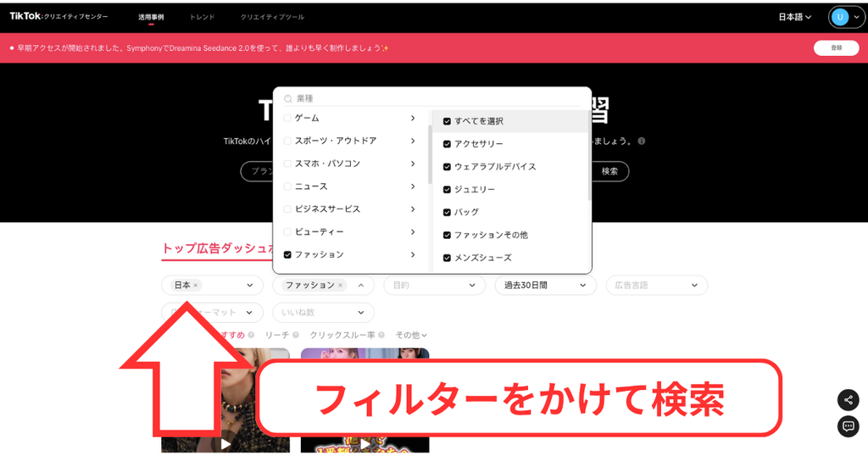Uncheck the ウェアラブルデバイス checkbox
This screenshot has height=456, width=868.
pos(447,167)
